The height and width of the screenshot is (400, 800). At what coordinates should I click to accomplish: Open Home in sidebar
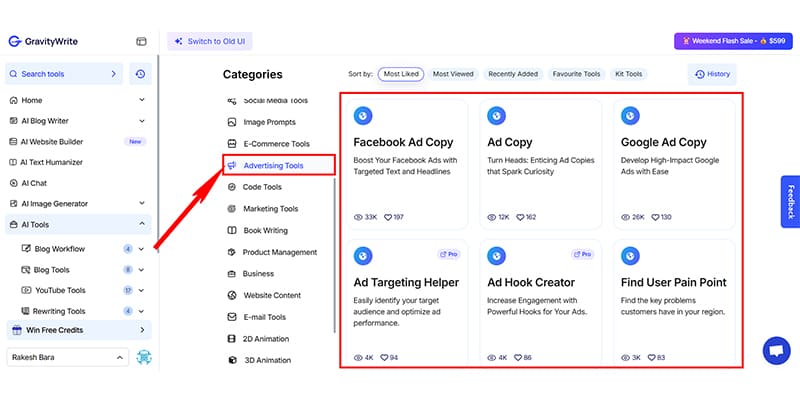click(32, 100)
